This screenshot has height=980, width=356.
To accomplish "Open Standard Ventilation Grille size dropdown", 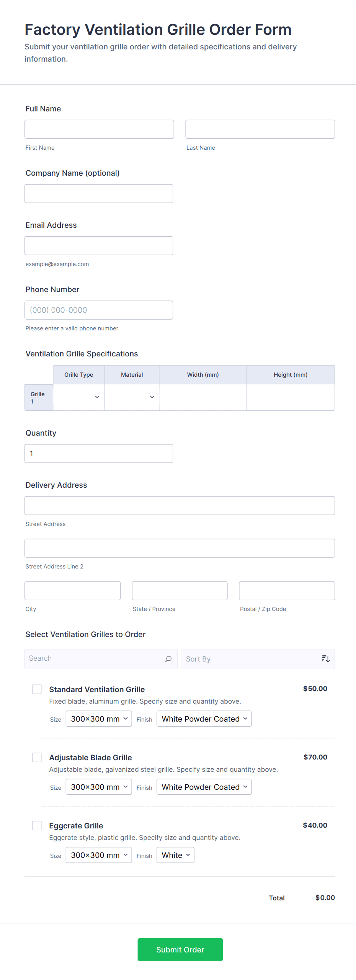I will point(99,719).
